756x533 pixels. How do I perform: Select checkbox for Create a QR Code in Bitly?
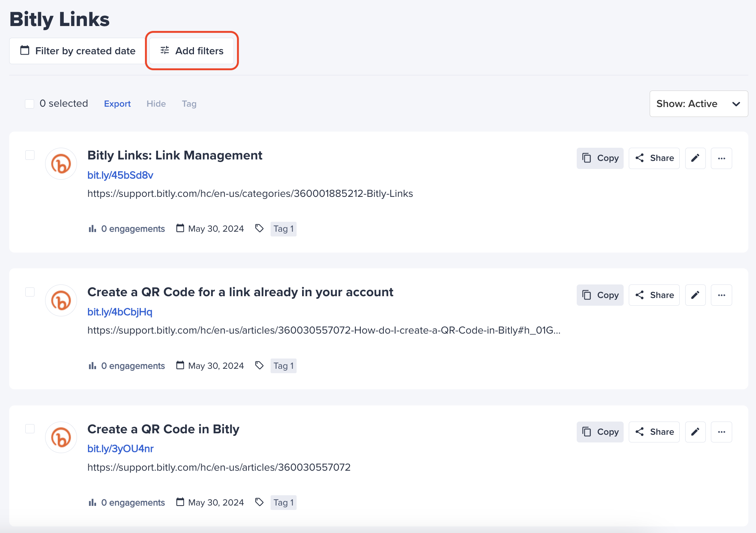coord(30,429)
